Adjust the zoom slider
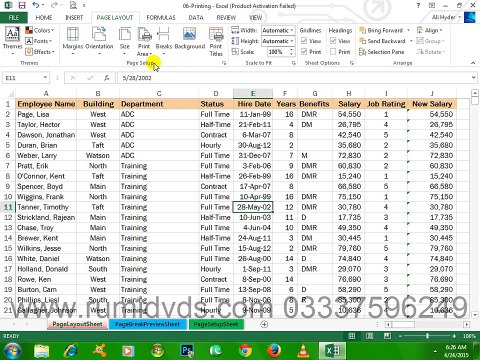Image resolution: width=480 pixels, height=360 pixels. (427, 336)
